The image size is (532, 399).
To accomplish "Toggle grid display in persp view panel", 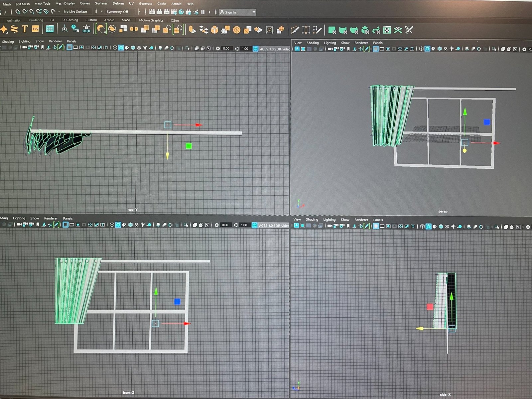I will [375, 49].
